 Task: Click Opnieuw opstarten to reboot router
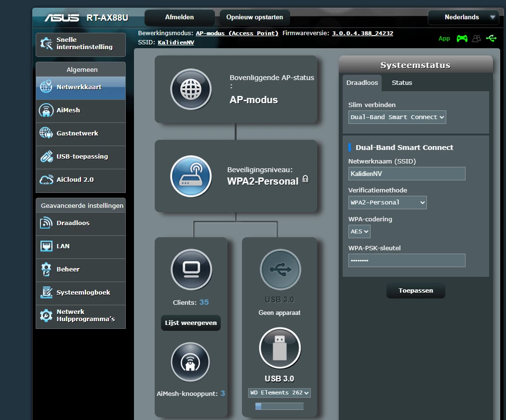click(254, 17)
